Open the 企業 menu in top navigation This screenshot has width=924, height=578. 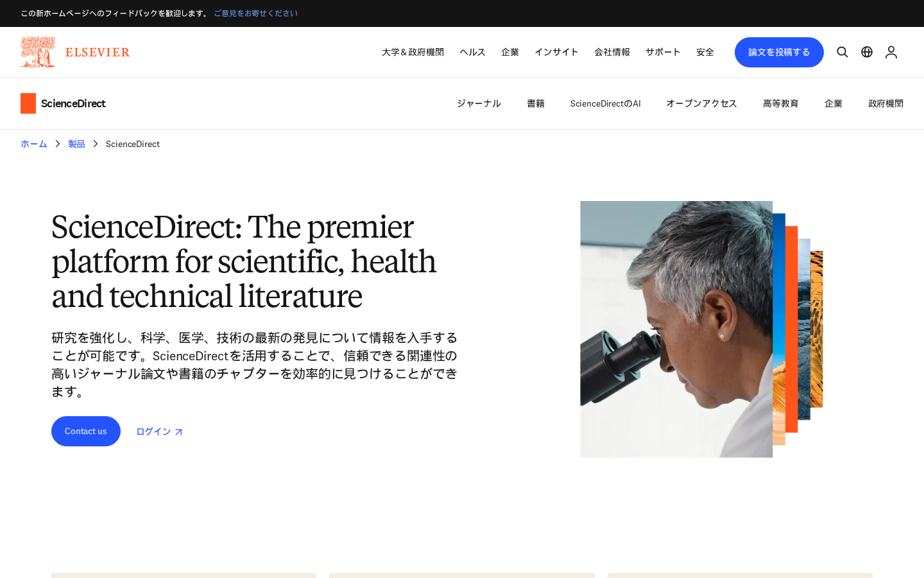tap(510, 52)
